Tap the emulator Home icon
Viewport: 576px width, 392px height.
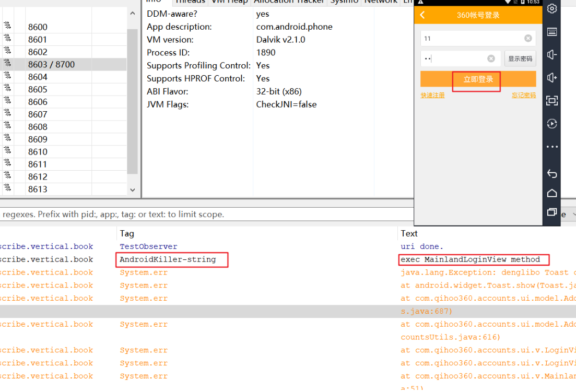point(552,193)
